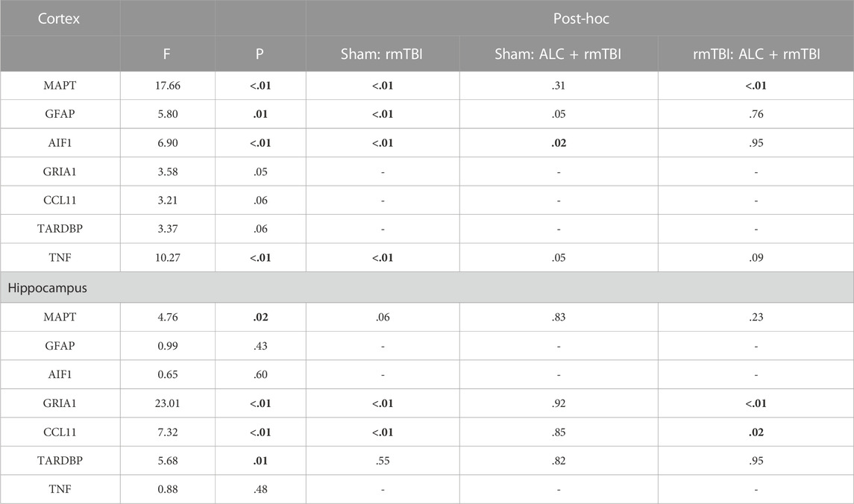Select the F value 7.32 cell
Image resolution: width=854 pixels, height=504 pixels.
point(168,432)
